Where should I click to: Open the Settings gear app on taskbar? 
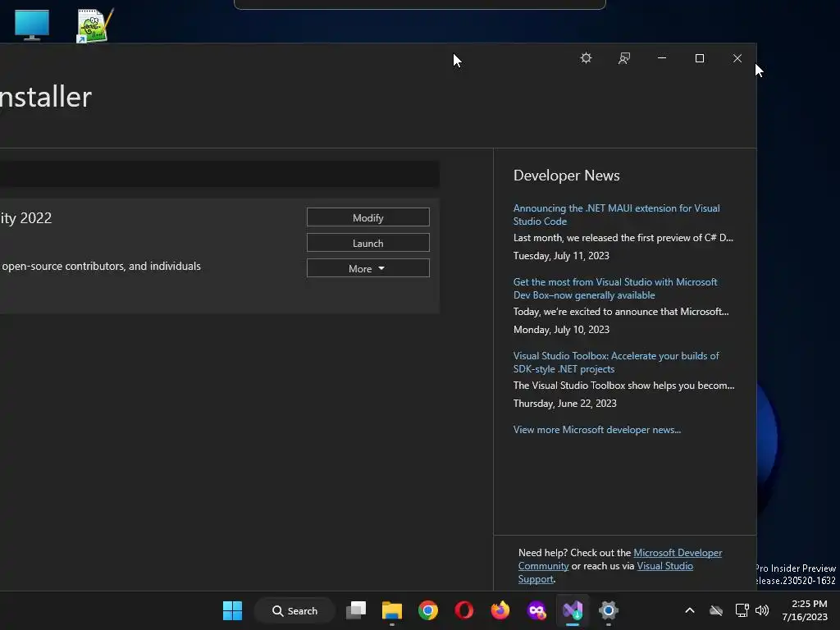pyautogui.click(x=609, y=610)
